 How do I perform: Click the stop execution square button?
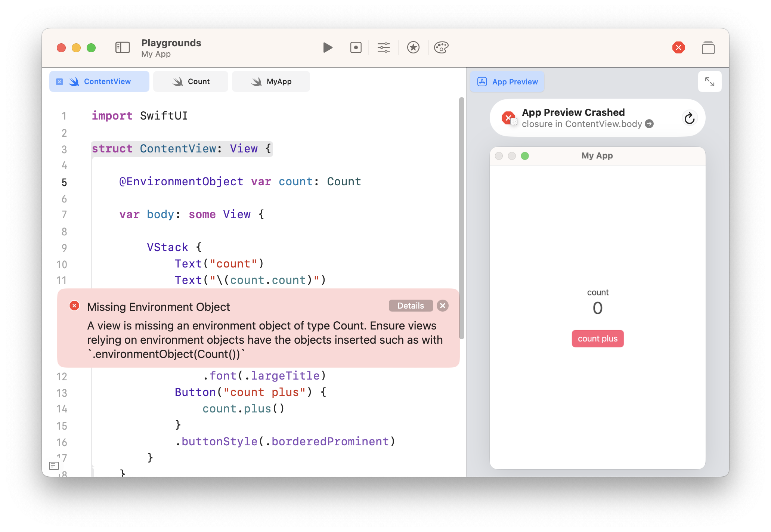pos(356,48)
